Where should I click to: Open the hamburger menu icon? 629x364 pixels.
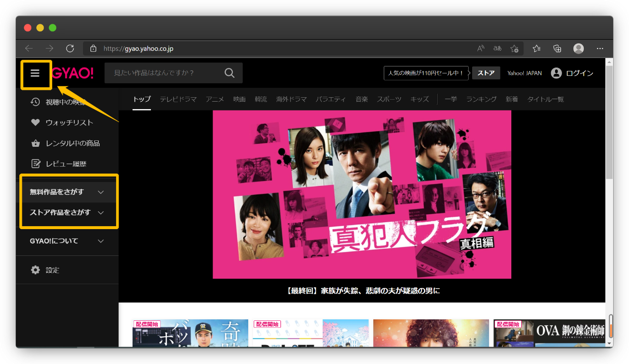pos(35,73)
